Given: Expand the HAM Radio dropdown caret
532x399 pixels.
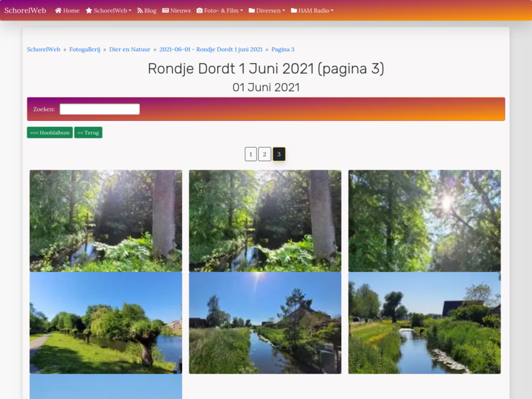Looking at the screenshot, I should pyautogui.click(x=332, y=11).
